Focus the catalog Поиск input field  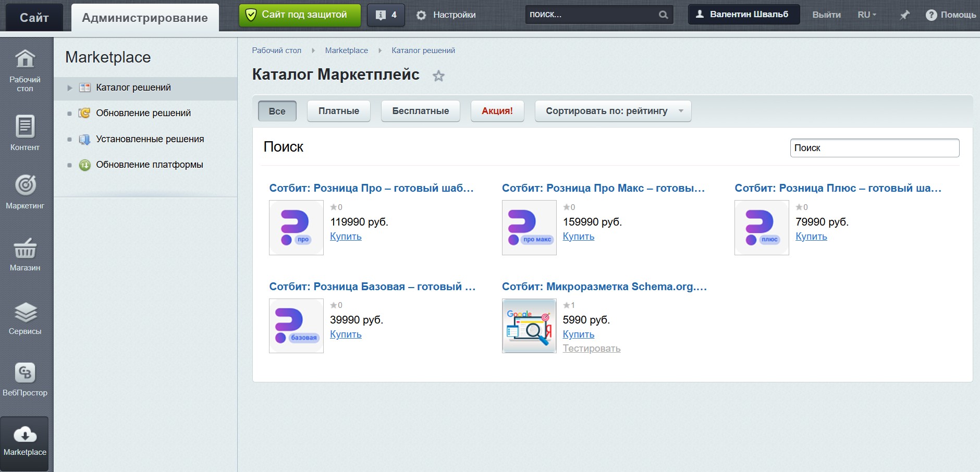[875, 148]
